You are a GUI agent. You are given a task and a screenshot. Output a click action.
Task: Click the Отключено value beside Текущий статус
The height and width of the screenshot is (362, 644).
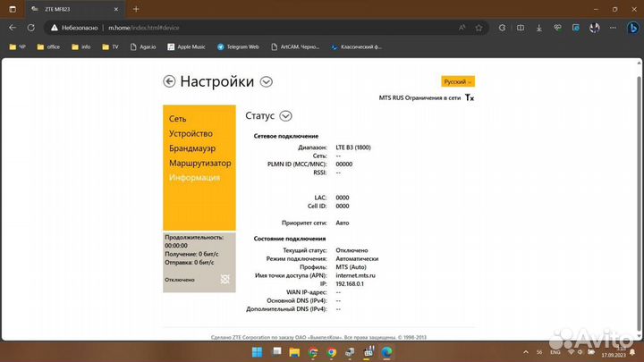coord(352,250)
